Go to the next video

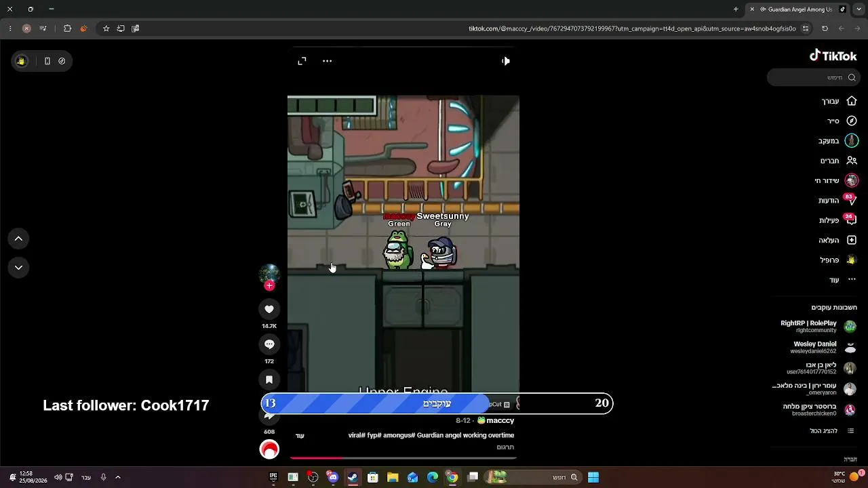pos(18,268)
